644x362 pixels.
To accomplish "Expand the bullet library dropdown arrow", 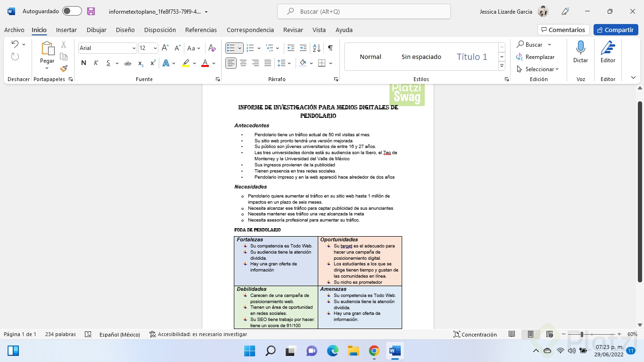I will [x=239, y=48].
